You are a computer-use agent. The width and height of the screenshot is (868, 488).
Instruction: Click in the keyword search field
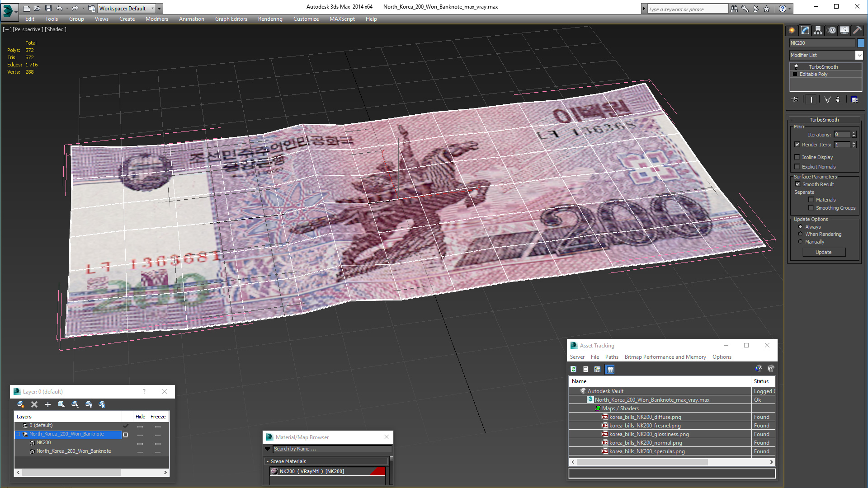click(x=687, y=9)
